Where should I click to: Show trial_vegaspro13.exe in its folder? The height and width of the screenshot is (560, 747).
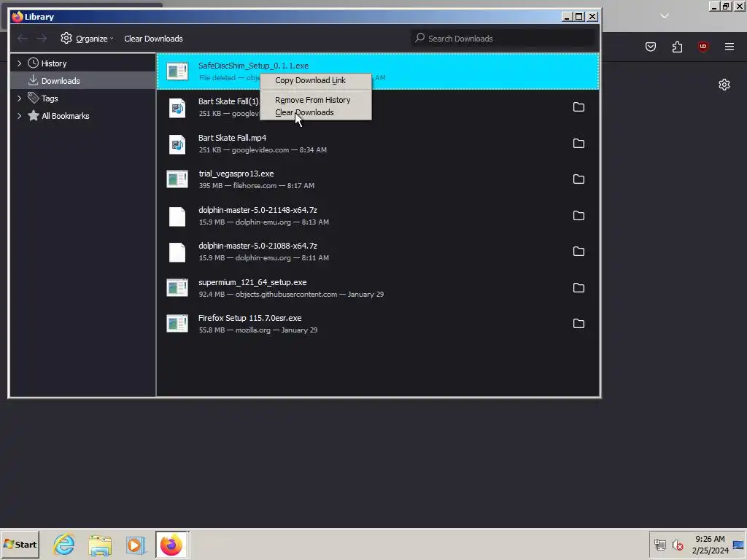coord(578,179)
